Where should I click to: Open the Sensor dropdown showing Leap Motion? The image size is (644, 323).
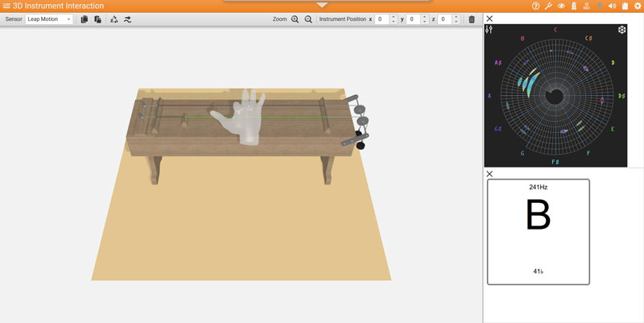(49, 19)
